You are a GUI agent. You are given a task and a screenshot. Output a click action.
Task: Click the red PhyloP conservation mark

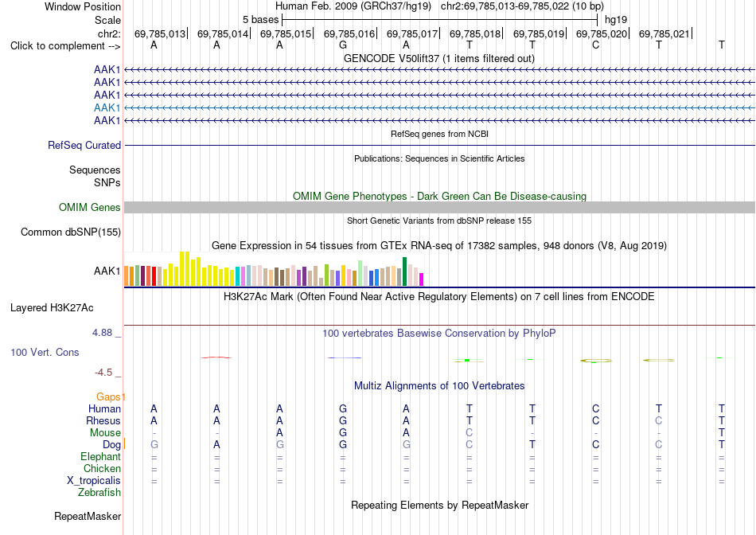[x=216, y=357]
